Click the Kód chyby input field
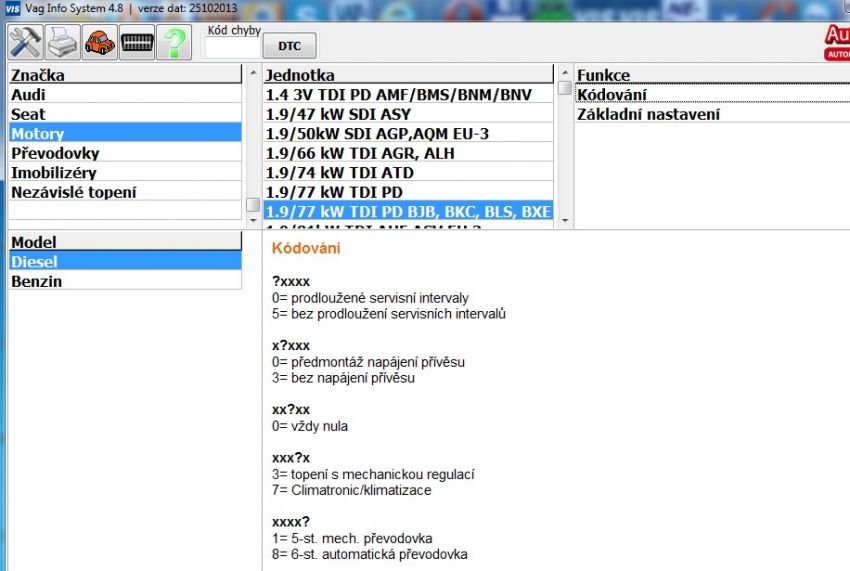Screen dimensions: 850x571 pos(232,46)
